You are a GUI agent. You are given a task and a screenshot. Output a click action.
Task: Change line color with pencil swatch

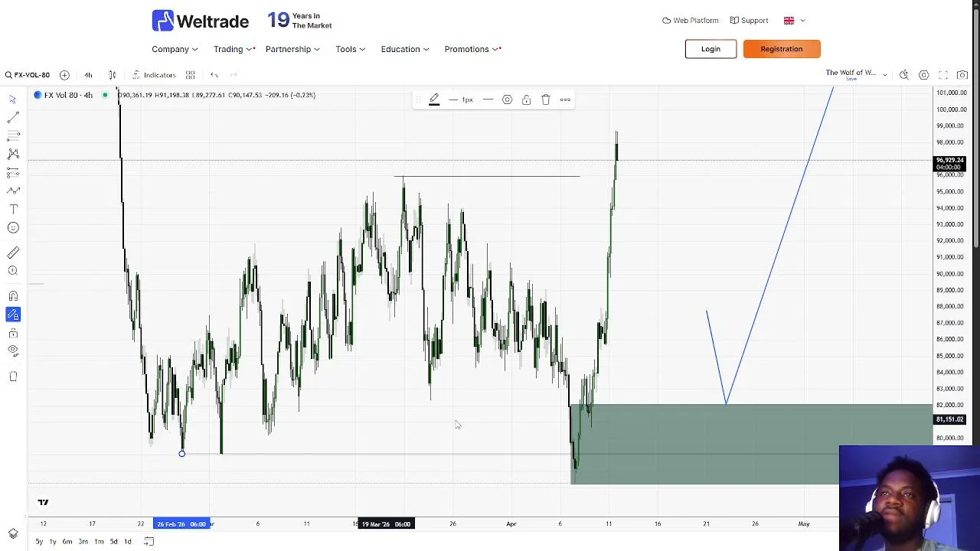tap(434, 99)
